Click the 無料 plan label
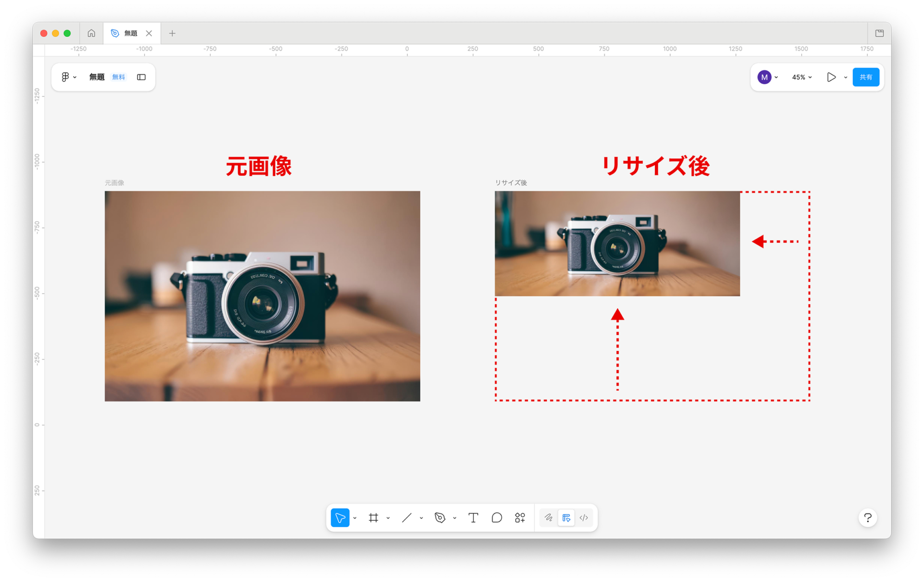The height and width of the screenshot is (582, 924). (x=118, y=77)
